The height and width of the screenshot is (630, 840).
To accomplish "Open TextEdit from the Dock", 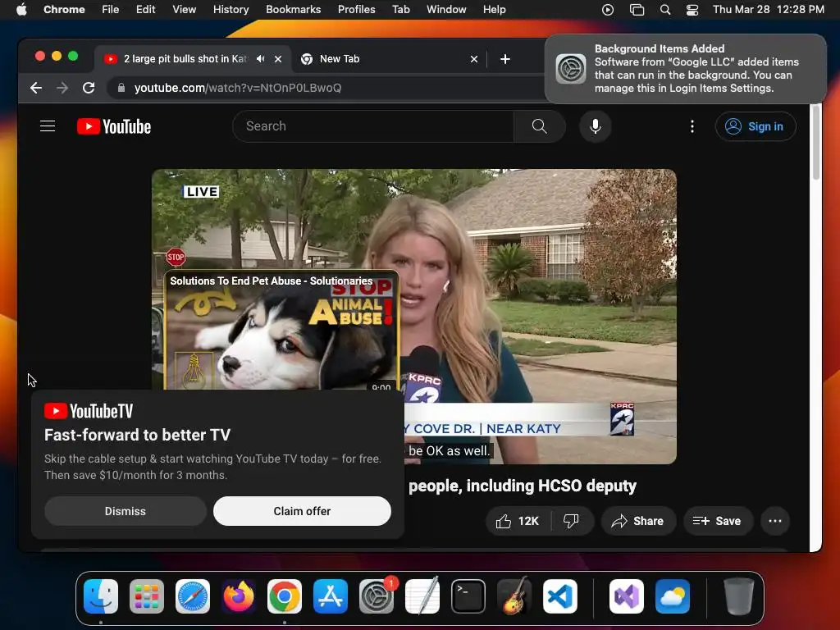I will click(x=422, y=596).
